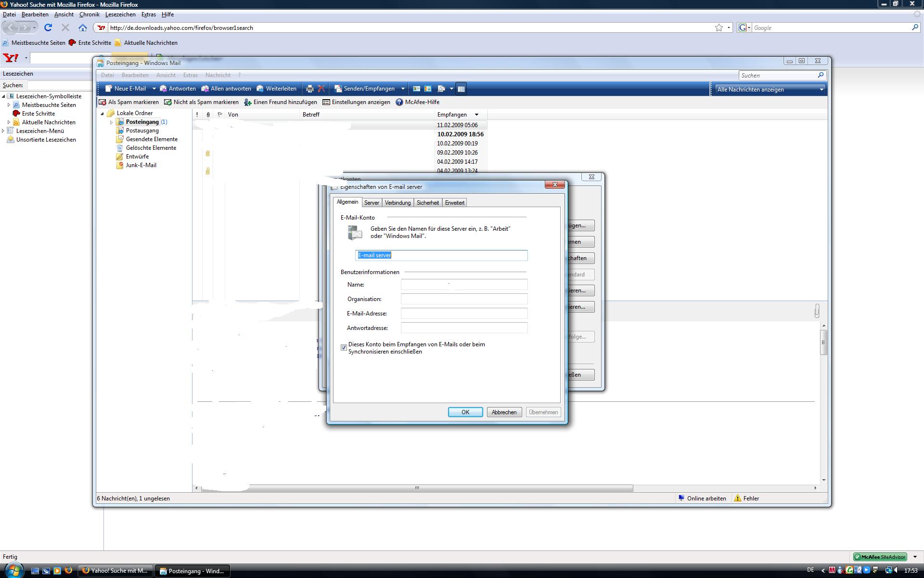Click the Name input field
Screen dimensions: 924x578
[x=464, y=285]
